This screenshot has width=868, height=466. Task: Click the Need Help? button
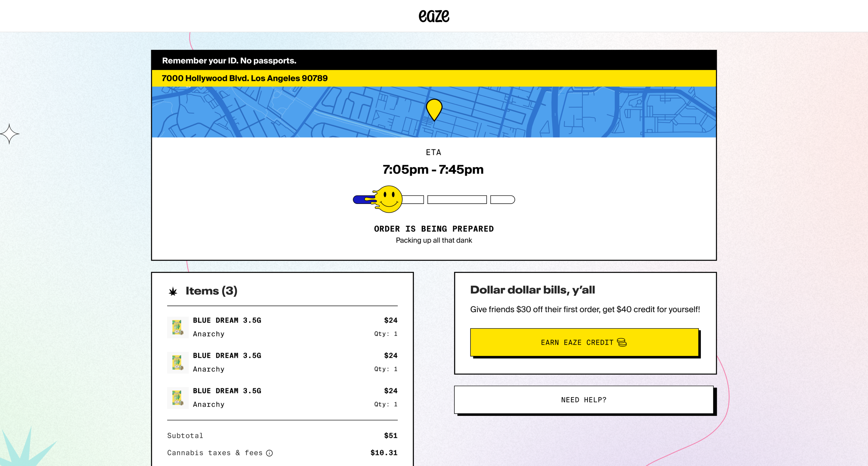pyautogui.click(x=584, y=400)
